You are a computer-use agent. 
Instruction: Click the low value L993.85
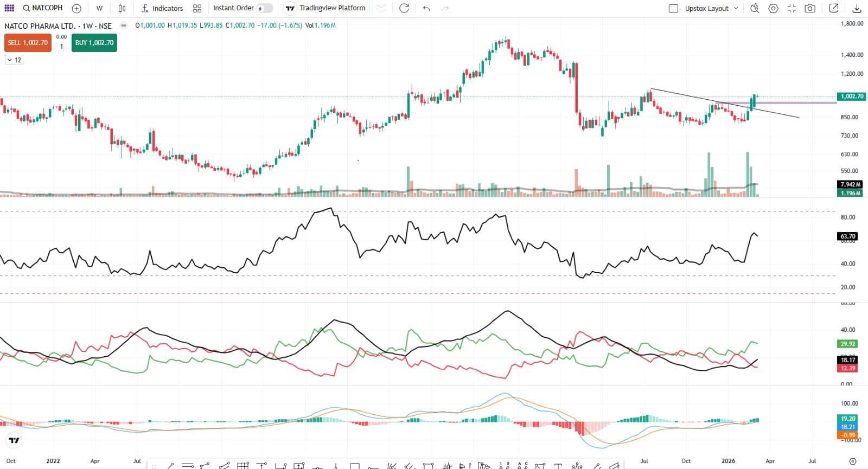(x=211, y=25)
